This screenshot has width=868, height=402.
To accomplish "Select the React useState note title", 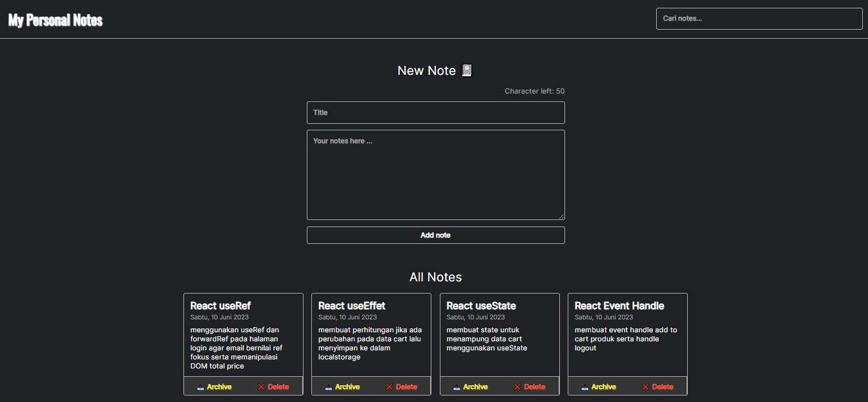I will tap(481, 306).
